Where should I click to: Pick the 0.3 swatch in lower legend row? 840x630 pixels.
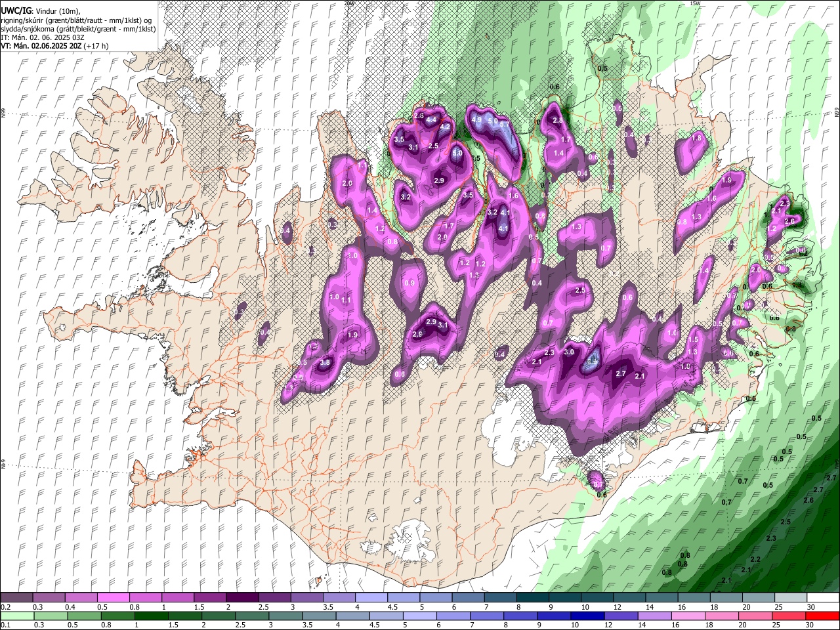click(x=51, y=616)
